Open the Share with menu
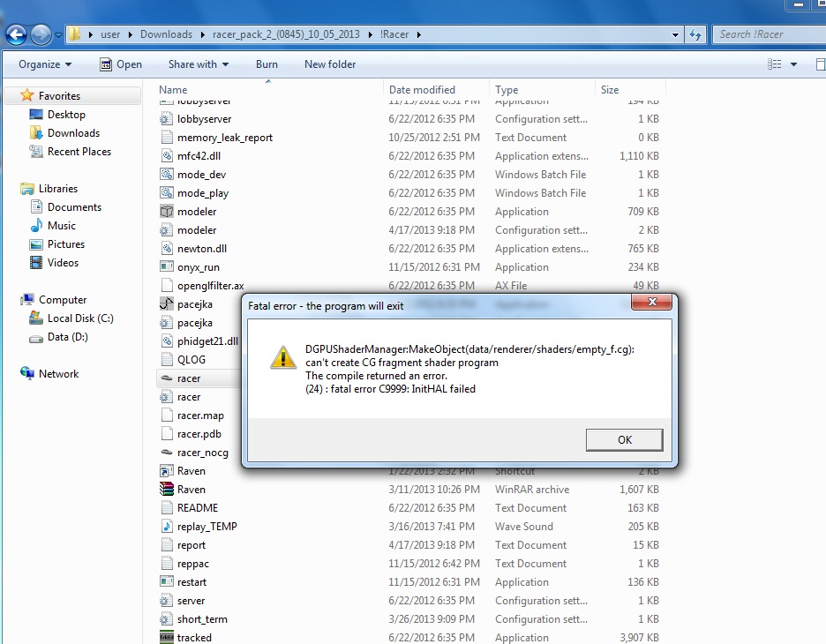Viewport: 826px width, 644px height. [198, 64]
